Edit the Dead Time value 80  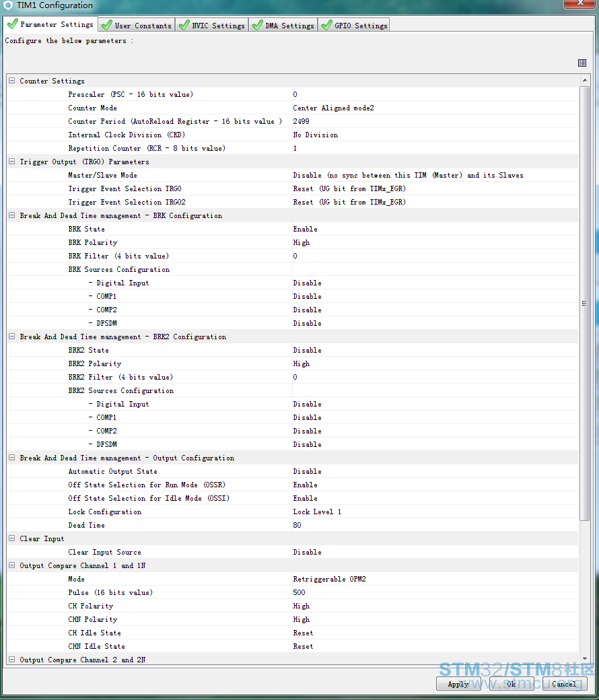(x=435, y=525)
